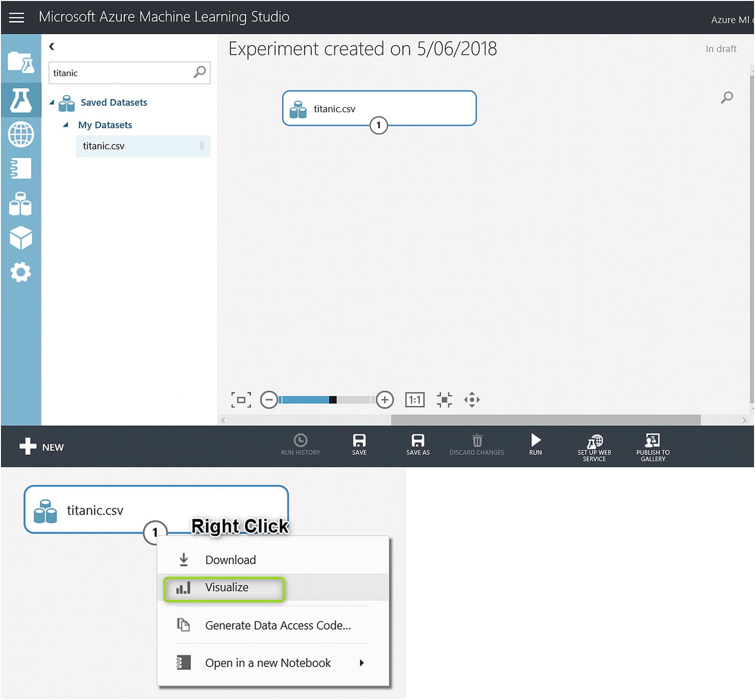Choose Visualize from the context menu

[x=273, y=588]
